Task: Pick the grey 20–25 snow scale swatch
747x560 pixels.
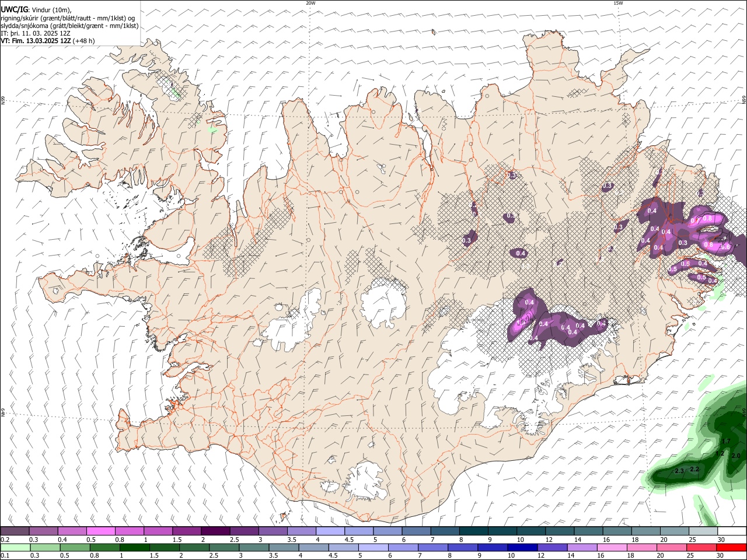Action: click(674, 531)
